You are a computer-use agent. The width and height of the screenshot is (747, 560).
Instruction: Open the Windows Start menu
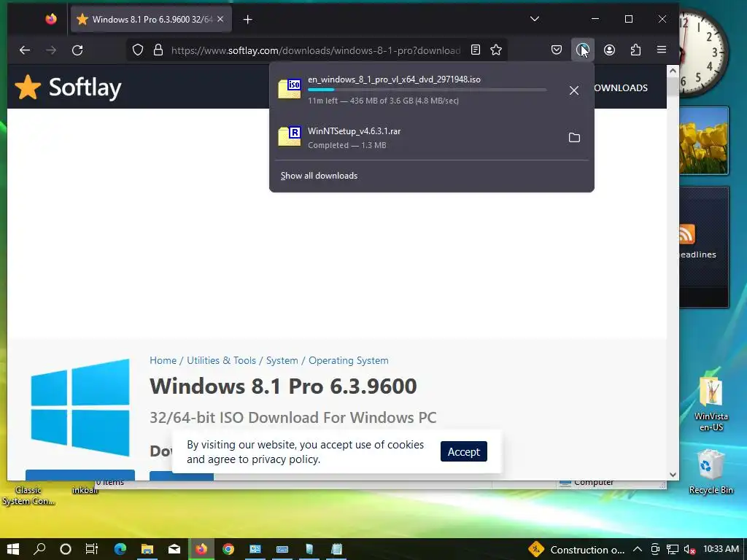tap(13, 549)
